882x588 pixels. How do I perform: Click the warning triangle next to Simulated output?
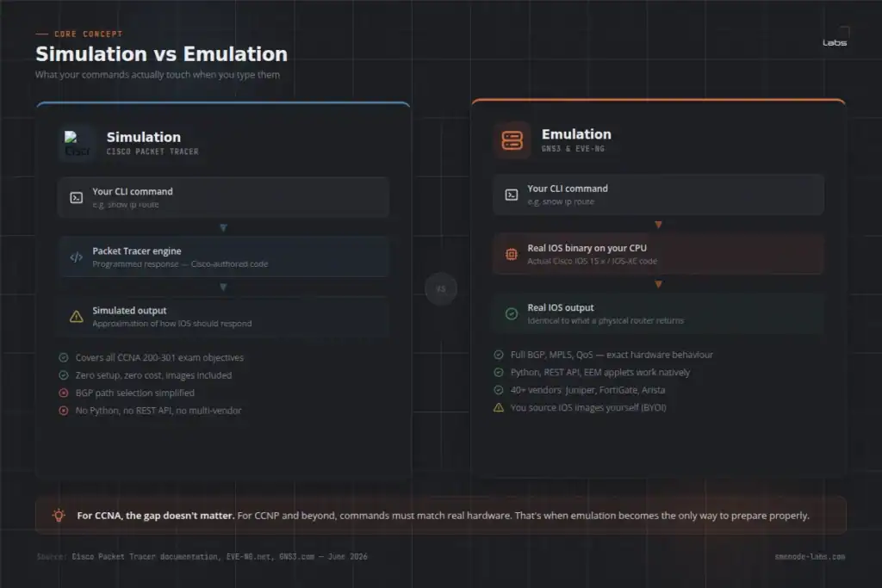coord(76,317)
